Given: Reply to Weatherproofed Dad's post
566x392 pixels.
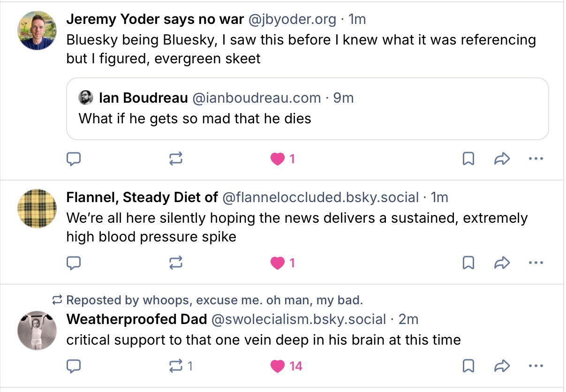Looking at the screenshot, I should (x=74, y=366).
